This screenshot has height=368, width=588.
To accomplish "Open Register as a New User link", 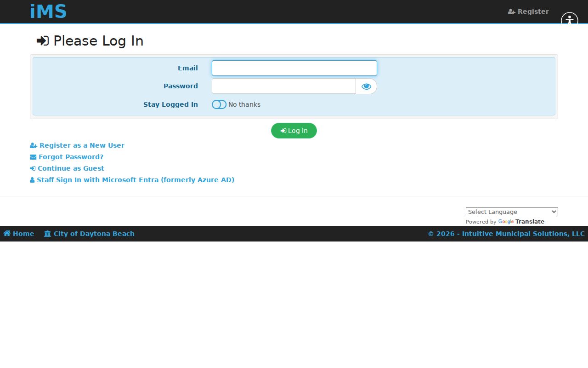I will (x=77, y=145).
